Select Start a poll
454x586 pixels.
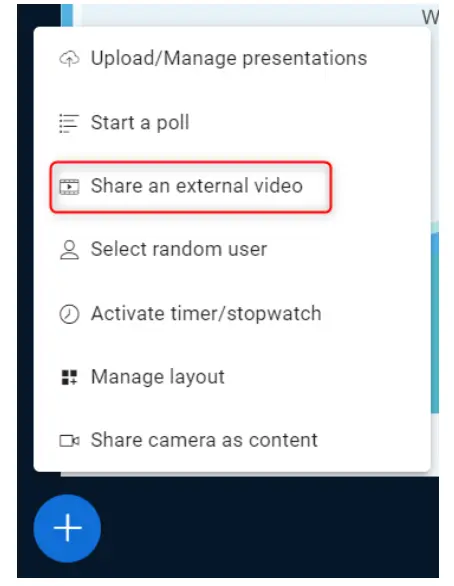coord(140,123)
